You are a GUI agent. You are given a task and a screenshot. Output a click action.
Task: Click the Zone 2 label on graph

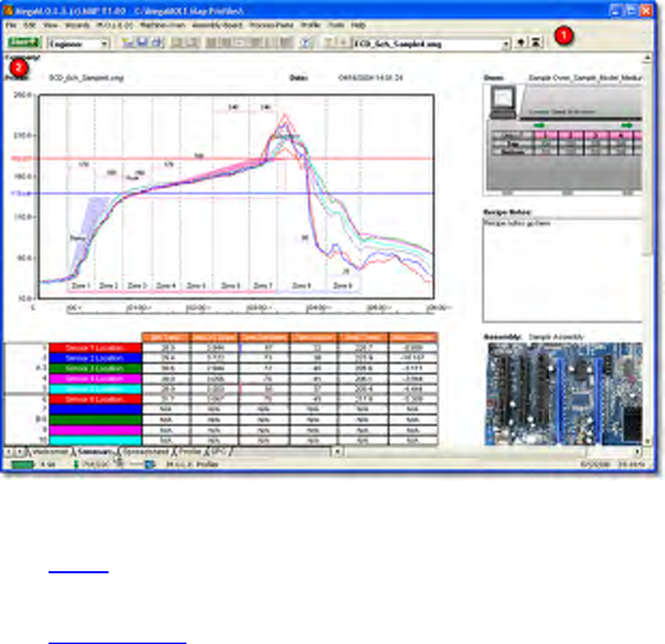click(x=109, y=286)
